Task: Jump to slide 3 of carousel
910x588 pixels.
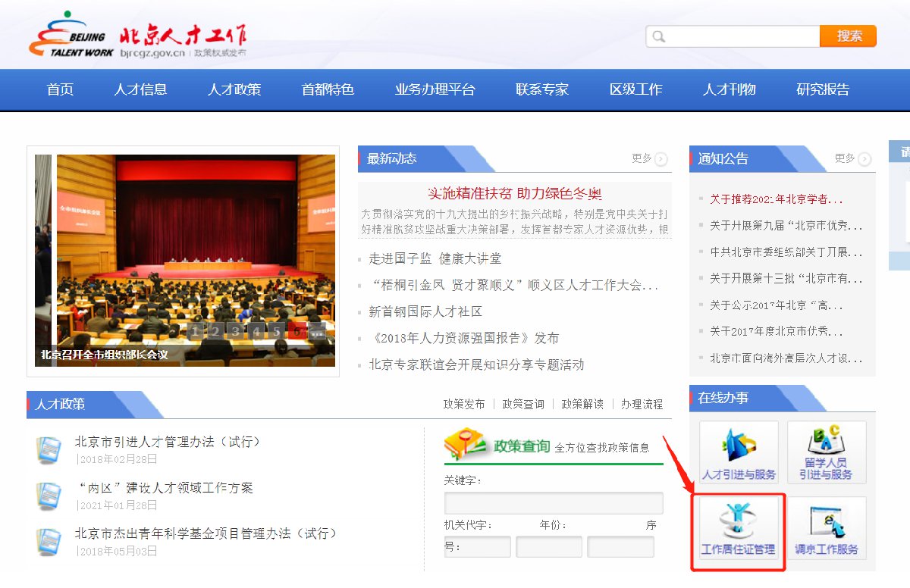Action: click(236, 331)
